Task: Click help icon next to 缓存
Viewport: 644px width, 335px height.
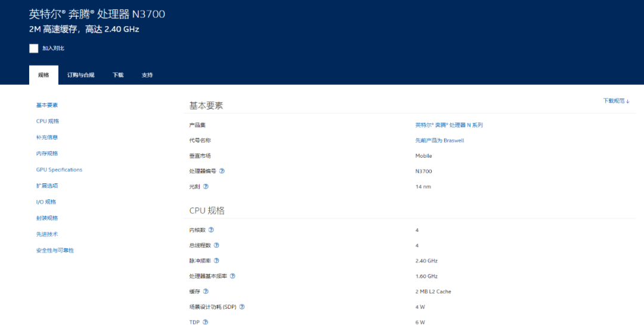Action: tap(206, 291)
